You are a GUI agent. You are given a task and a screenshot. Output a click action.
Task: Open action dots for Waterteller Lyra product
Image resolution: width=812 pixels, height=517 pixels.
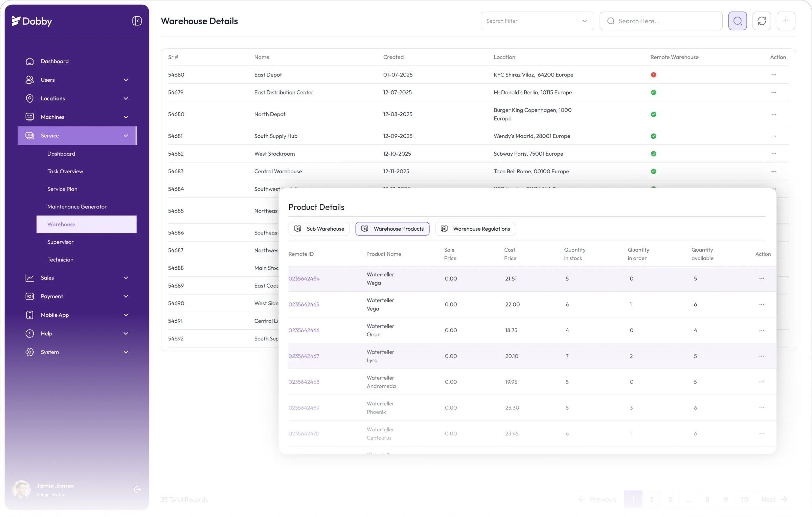coord(762,356)
